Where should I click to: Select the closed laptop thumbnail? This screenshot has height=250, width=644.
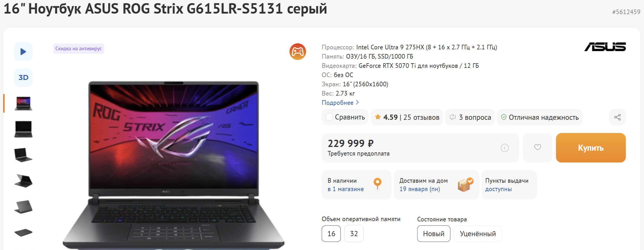(23, 232)
